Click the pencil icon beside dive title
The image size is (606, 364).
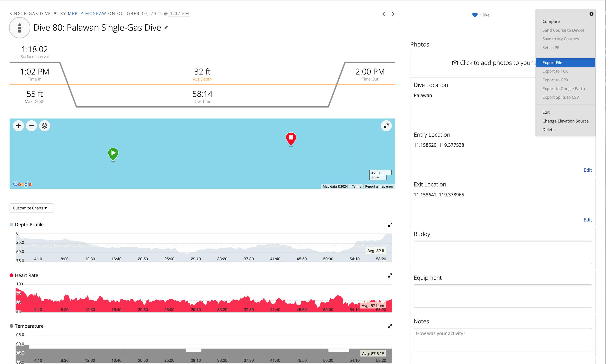tap(166, 27)
